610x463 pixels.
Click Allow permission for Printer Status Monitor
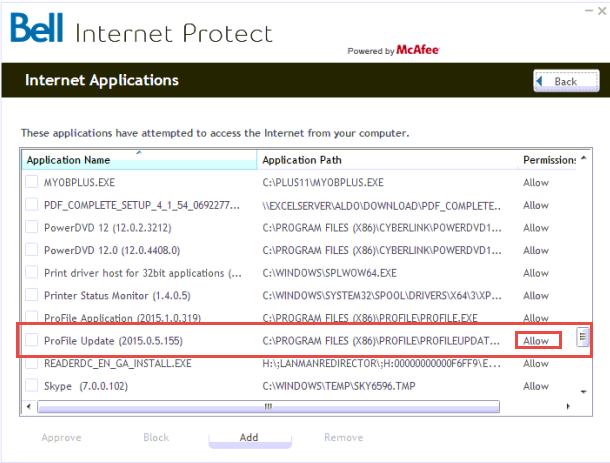(x=536, y=296)
